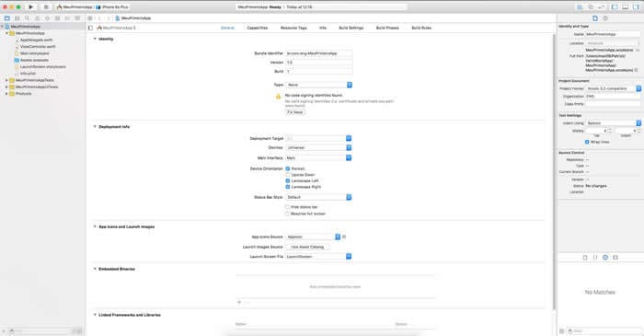The height and width of the screenshot is (336, 644).
Task: Collapse the Deployment Info section
Action: pyautogui.click(x=95, y=126)
